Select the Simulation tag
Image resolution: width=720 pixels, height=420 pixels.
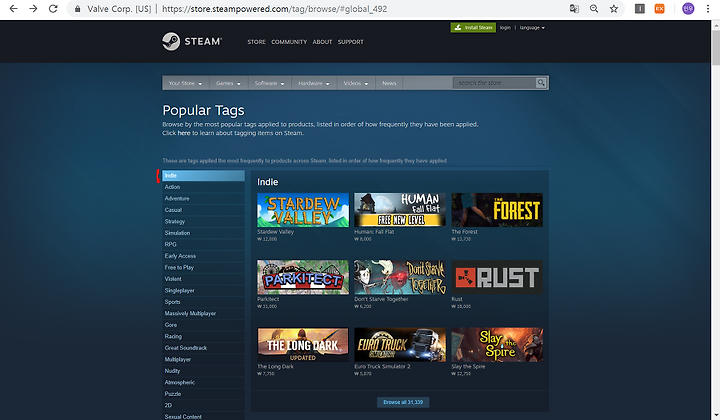pyautogui.click(x=203, y=233)
